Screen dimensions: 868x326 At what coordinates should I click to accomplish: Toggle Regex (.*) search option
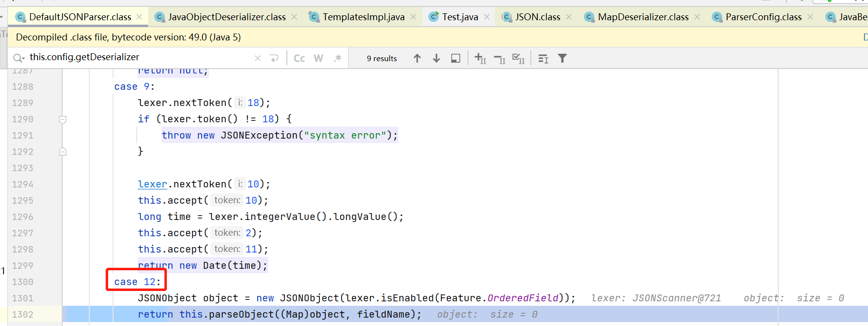pos(338,58)
